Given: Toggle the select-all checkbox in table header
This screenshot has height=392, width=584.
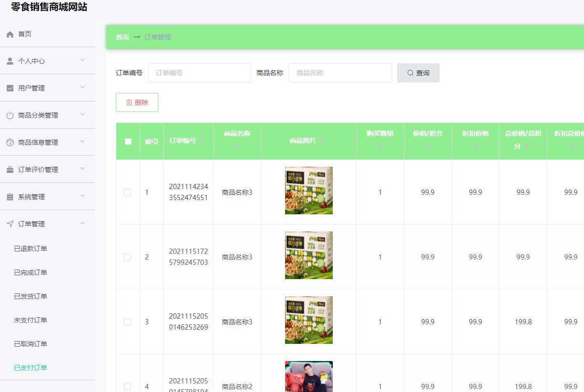Looking at the screenshot, I should coord(128,141).
